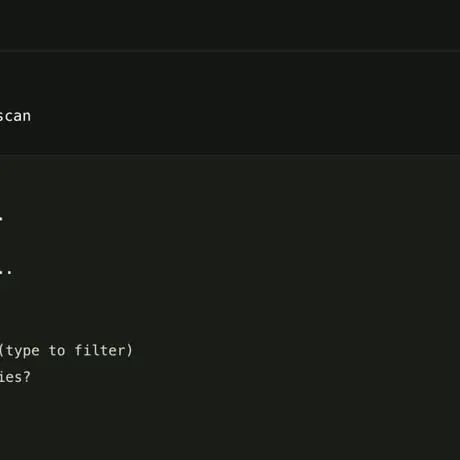Click the question mark after 'ies'
This screenshot has height=460, width=460.
coord(27,377)
